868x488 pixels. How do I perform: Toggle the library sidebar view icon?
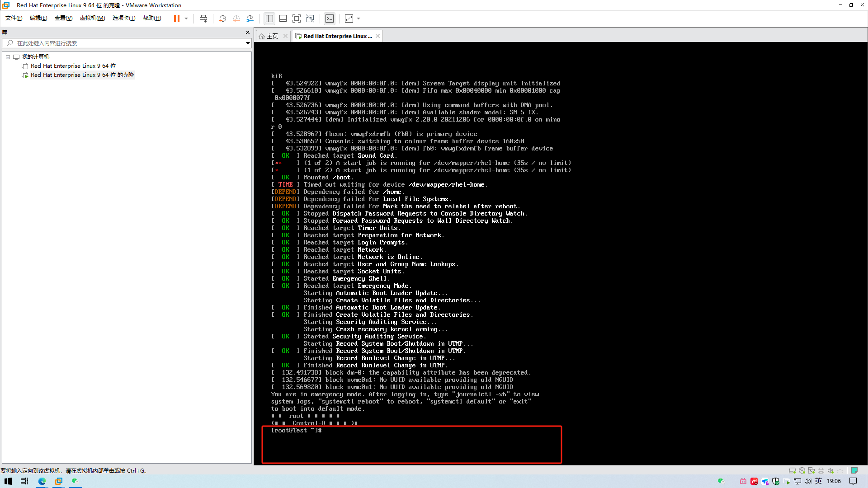[269, 19]
